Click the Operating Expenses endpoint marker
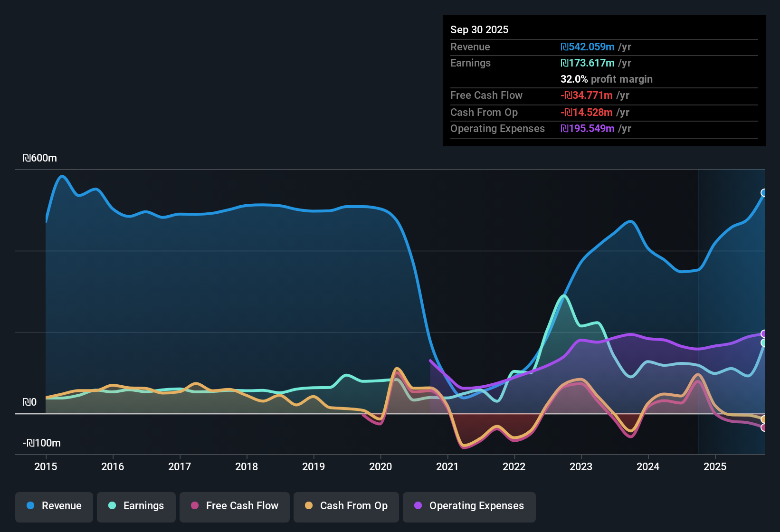The image size is (780, 532). (x=764, y=334)
